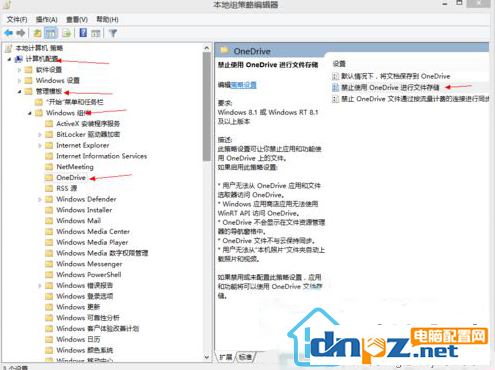The height and width of the screenshot is (370, 495).
Task: Open the 查看(V) menu
Action: tap(77, 20)
